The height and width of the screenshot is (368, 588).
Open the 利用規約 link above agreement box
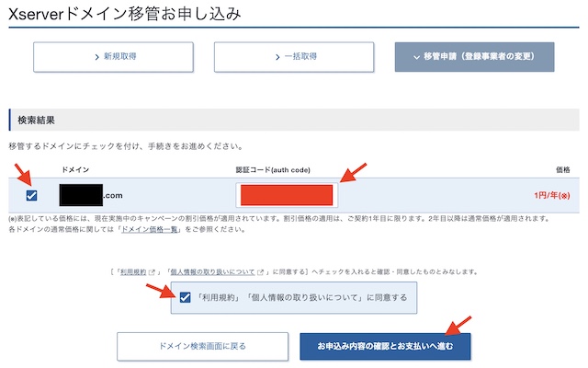[x=133, y=272]
